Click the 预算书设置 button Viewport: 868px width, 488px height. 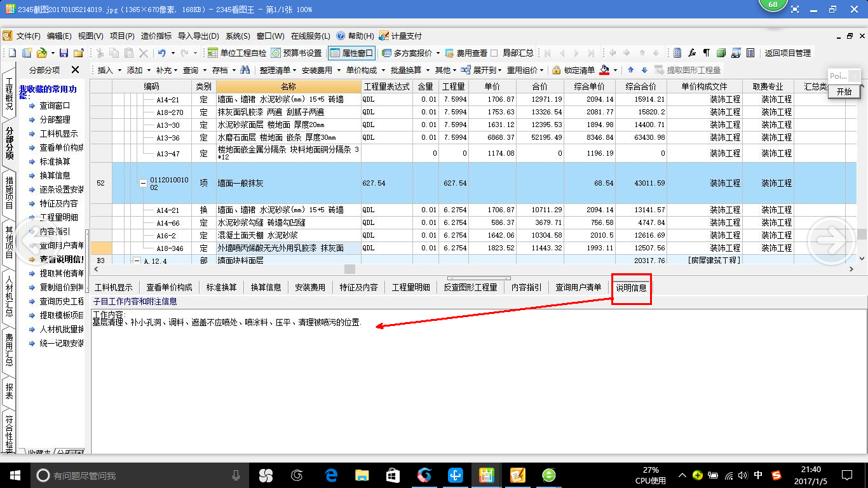[x=297, y=53]
